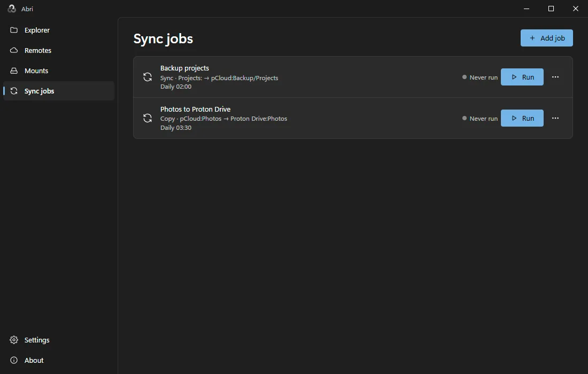Viewport: 588px width, 374px height.
Task: Click Never run status of Photos job
Action: tap(479, 119)
